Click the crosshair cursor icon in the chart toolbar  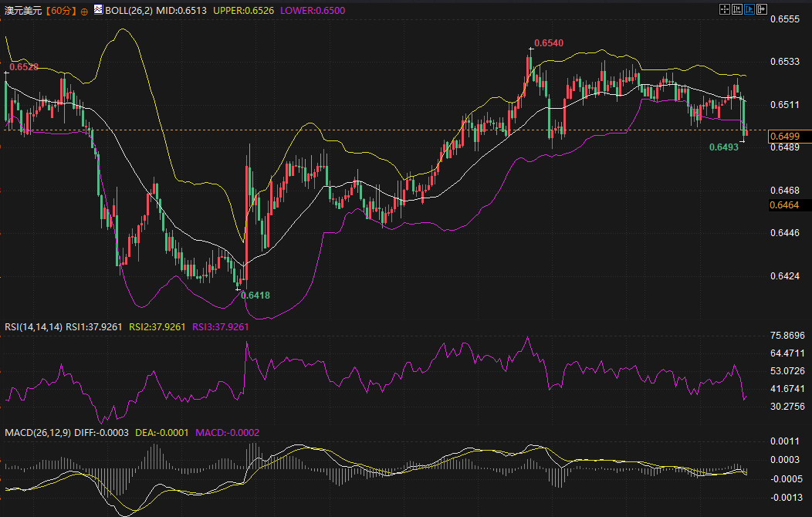tap(725, 9)
